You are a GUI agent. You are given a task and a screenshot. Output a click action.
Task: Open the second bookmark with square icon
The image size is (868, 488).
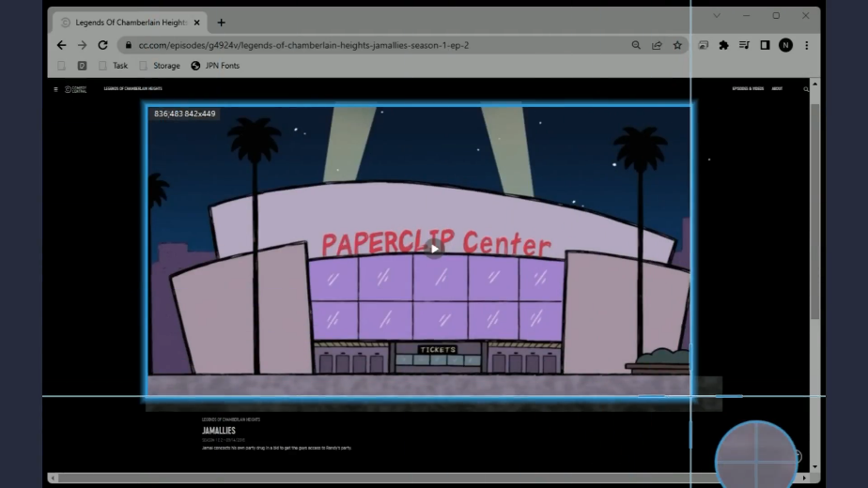(82, 66)
